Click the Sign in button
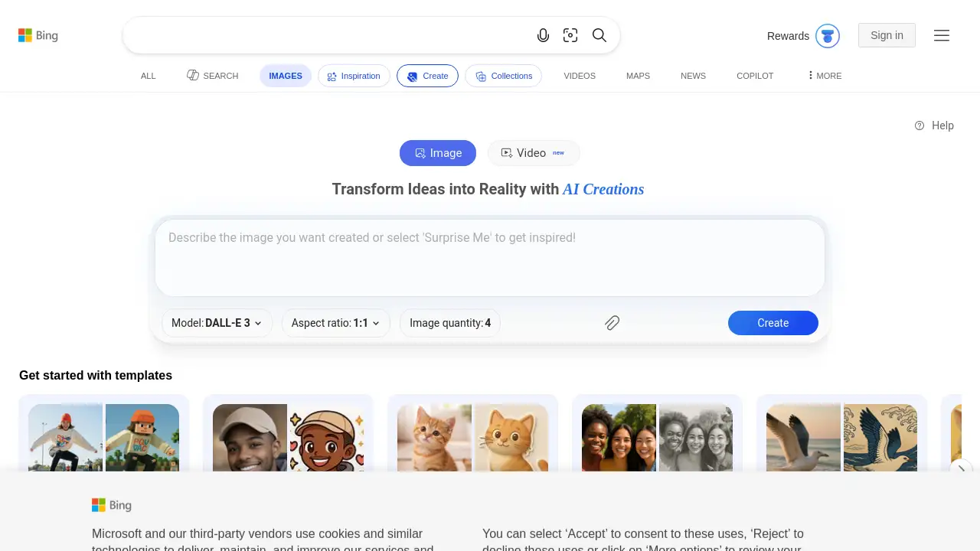The height and width of the screenshot is (551, 980). click(x=886, y=35)
